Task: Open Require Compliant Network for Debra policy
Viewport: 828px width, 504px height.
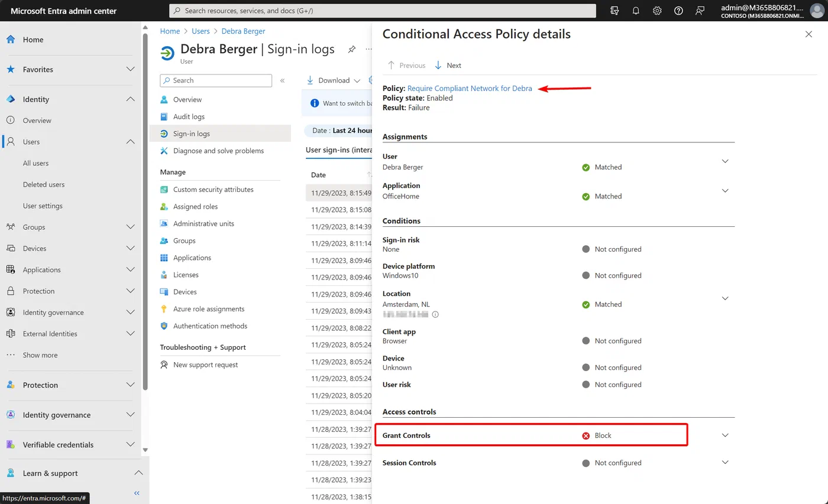Action: point(470,89)
